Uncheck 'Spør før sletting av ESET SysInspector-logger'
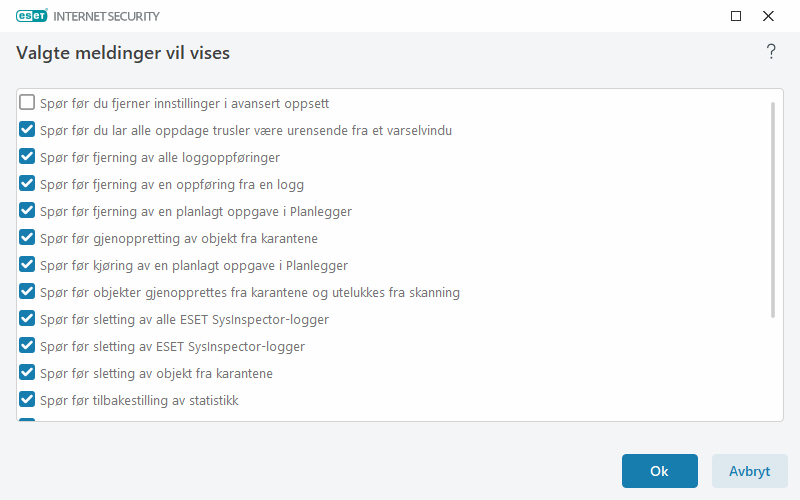Screen dimensions: 800x500 point(28,346)
